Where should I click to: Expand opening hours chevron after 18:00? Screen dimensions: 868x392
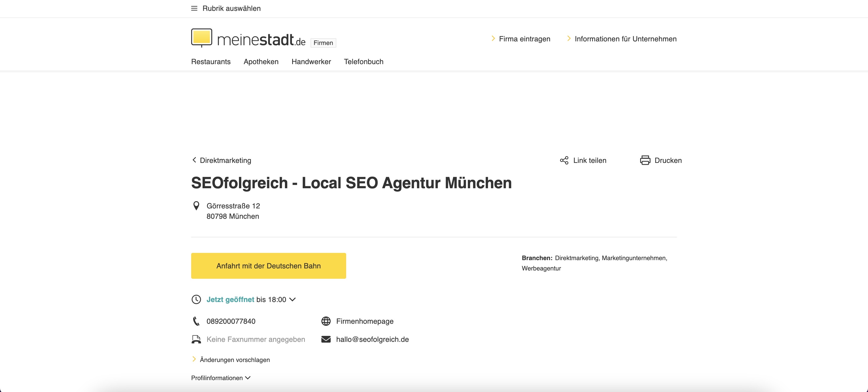tap(292, 300)
